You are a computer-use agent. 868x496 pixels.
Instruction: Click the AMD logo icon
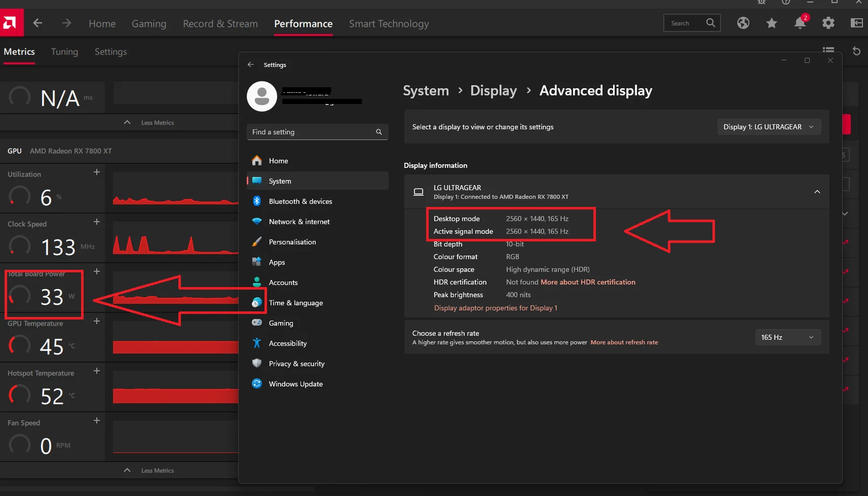coord(10,23)
